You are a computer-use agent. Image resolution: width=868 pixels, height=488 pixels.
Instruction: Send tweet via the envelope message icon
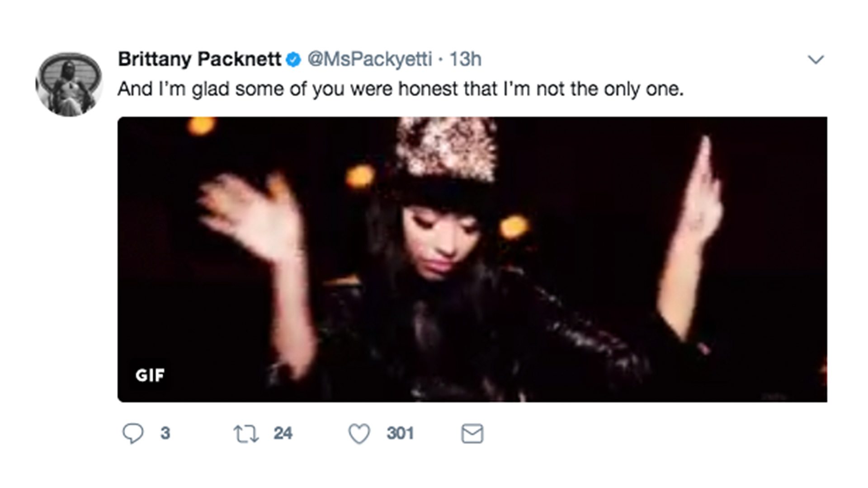(x=472, y=434)
